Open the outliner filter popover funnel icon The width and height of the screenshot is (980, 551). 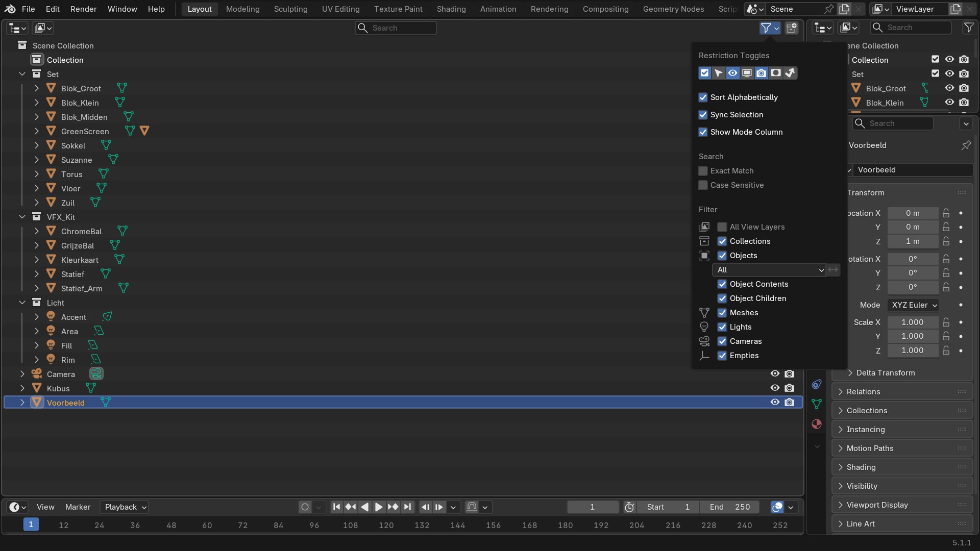tap(770, 28)
